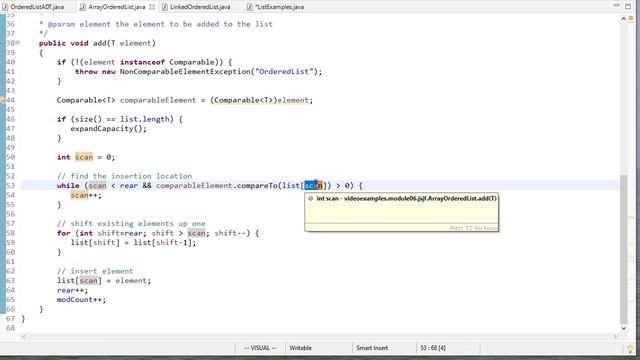The image size is (640, 360).
Task: Click the vertical scrollbar up arrow
Action: (624, 19)
